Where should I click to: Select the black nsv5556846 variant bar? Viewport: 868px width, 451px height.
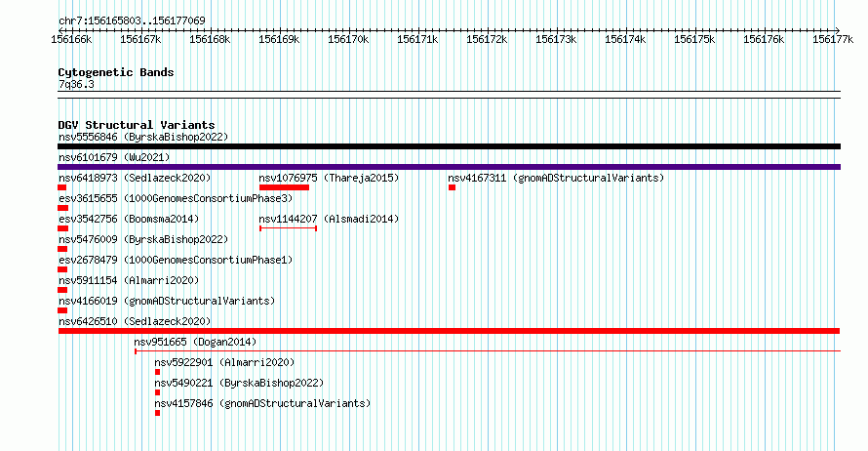coord(449,146)
